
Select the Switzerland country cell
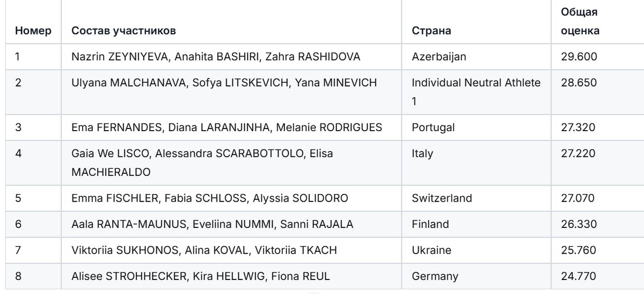[442, 198]
